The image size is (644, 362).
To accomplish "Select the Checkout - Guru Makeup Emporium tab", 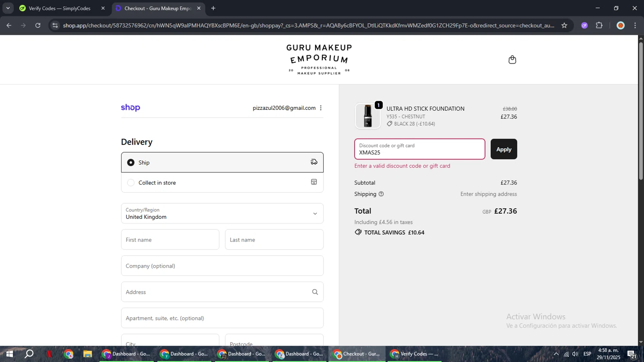I will [158, 8].
